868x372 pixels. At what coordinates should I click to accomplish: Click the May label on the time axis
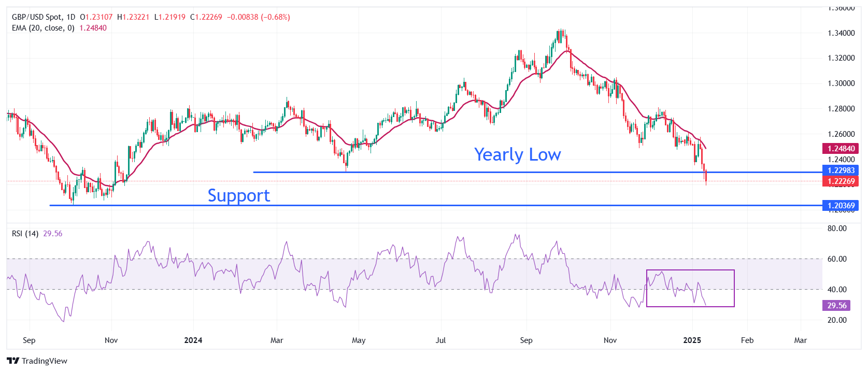tap(359, 340)
